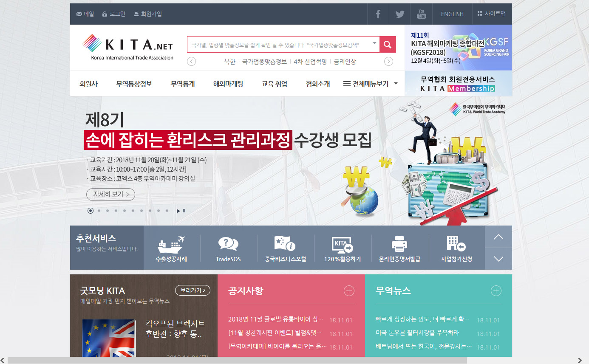Select the 국가업종맞춤정보 keyword
Screen dimensions: 589x364
point(264,62)
